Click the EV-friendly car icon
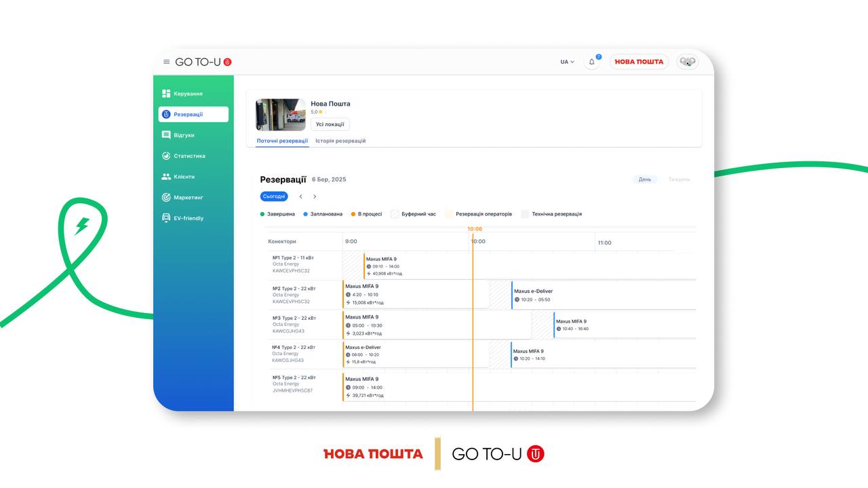This screenshot has width=868, height=488. coord(166,218)
